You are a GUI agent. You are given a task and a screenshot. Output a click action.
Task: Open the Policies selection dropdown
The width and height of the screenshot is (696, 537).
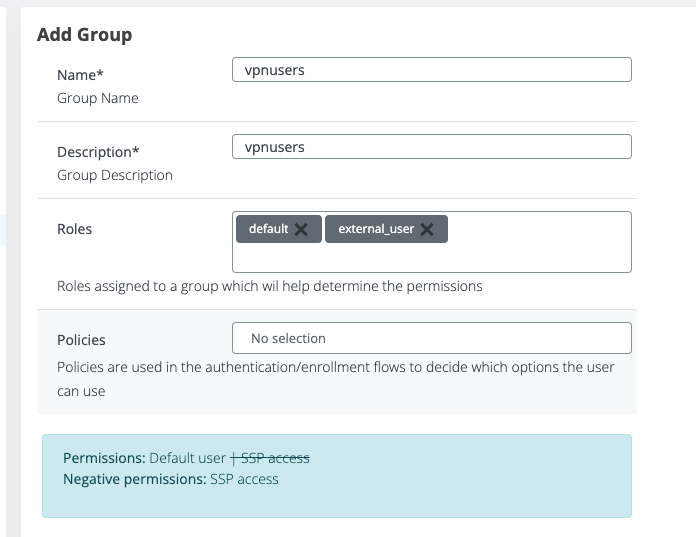click(431, 338)
